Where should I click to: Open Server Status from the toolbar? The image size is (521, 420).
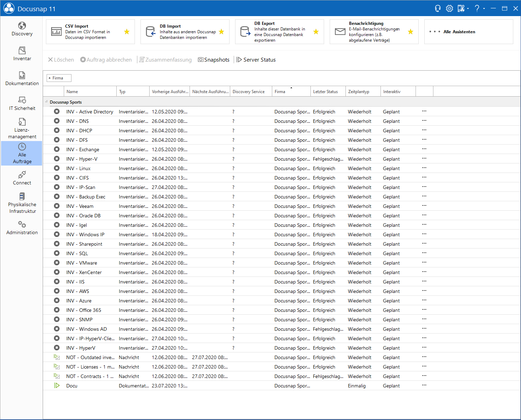256,60
